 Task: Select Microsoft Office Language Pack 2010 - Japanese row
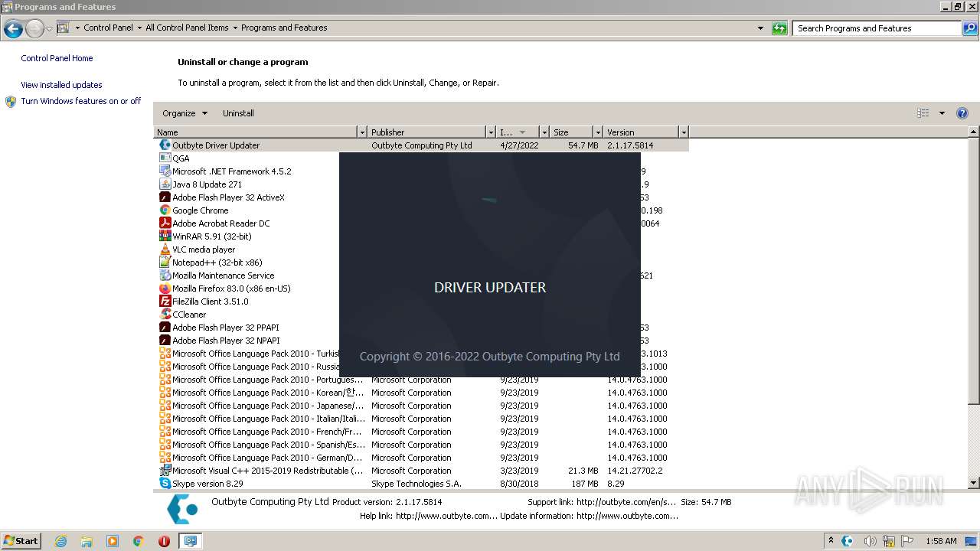(x=421, y=406)
